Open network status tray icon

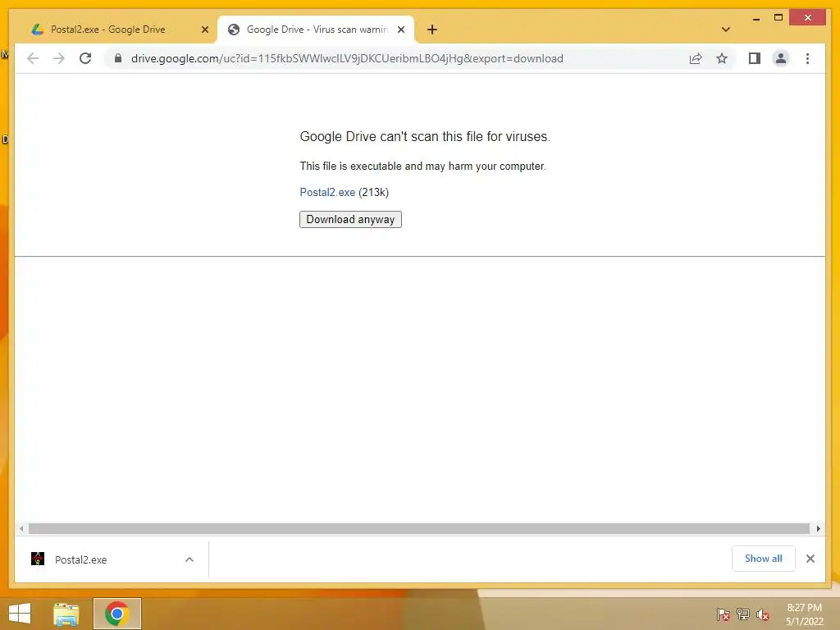point(743,614)
